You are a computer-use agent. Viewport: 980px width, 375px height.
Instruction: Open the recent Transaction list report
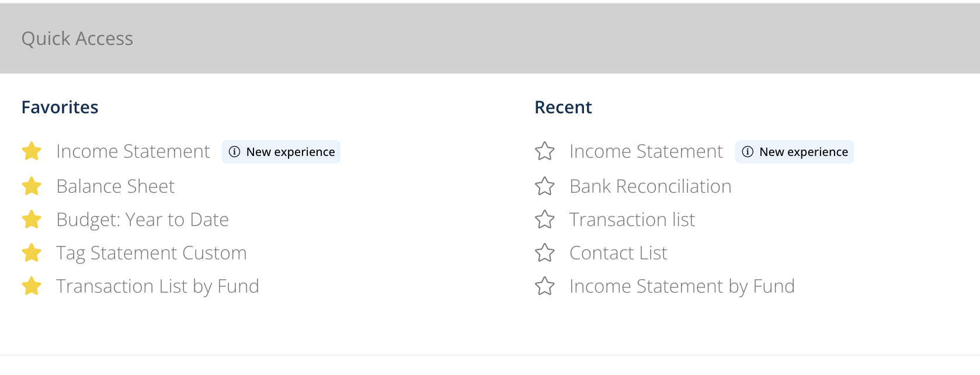632,220
